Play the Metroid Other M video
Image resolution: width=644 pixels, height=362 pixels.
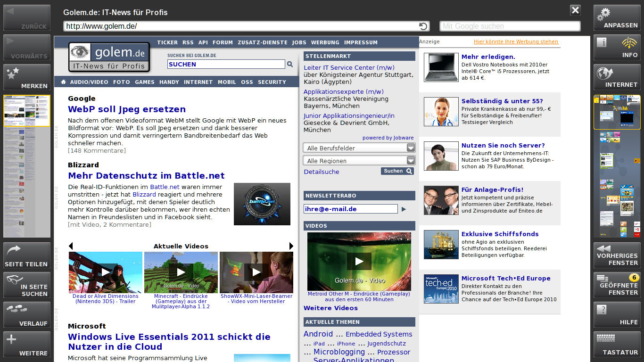click(359, 261)
